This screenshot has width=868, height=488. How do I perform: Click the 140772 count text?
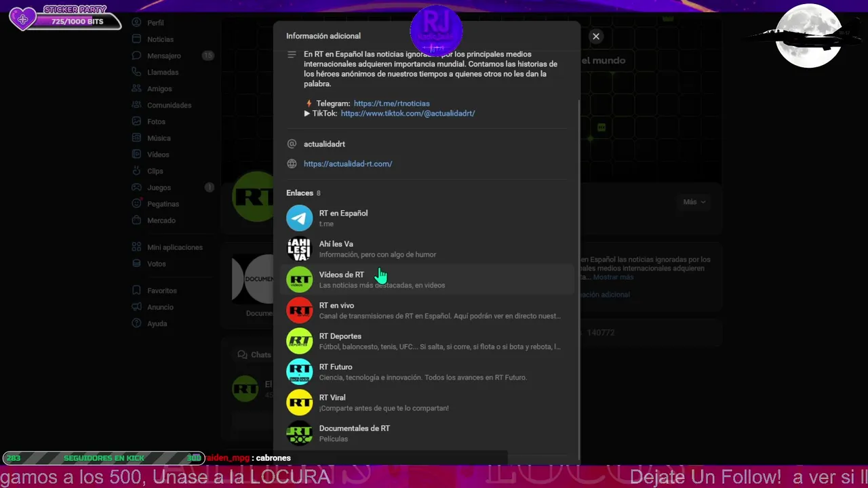(601, 333)
